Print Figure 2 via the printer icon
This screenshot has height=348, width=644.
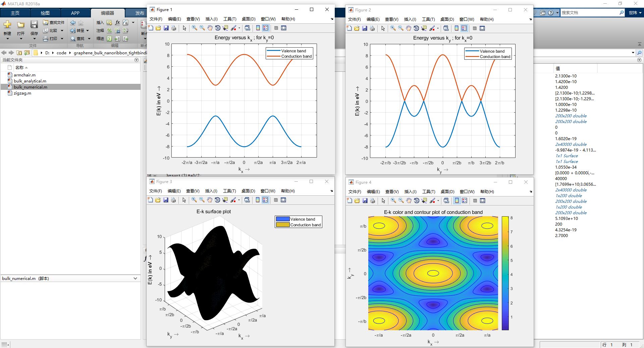point(372,28)
